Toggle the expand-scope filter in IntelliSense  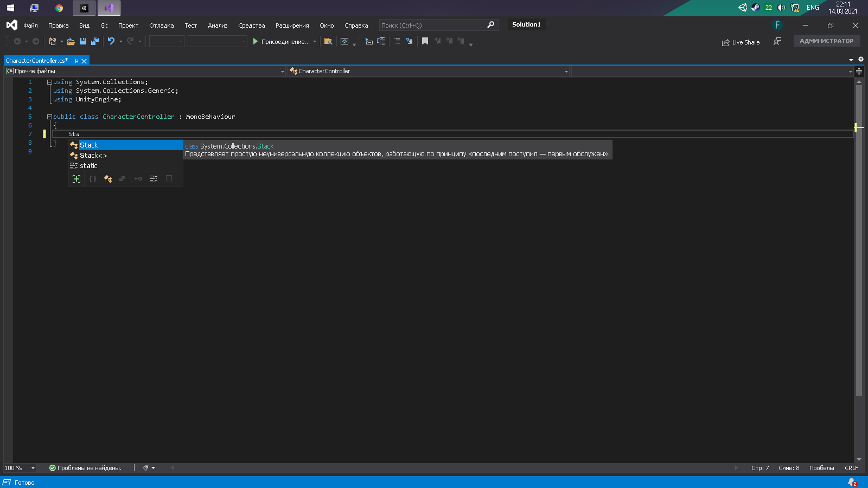(x=76, y=179)
